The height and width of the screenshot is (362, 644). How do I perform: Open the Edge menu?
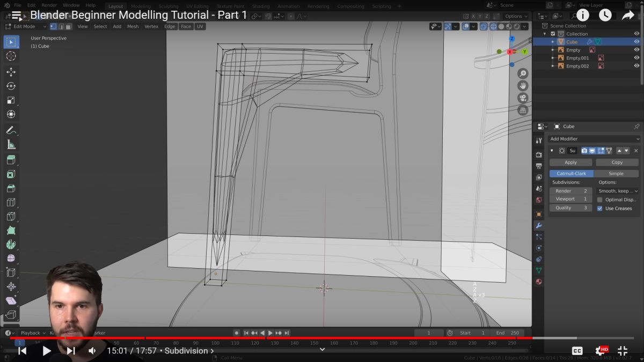pos(170,26)
